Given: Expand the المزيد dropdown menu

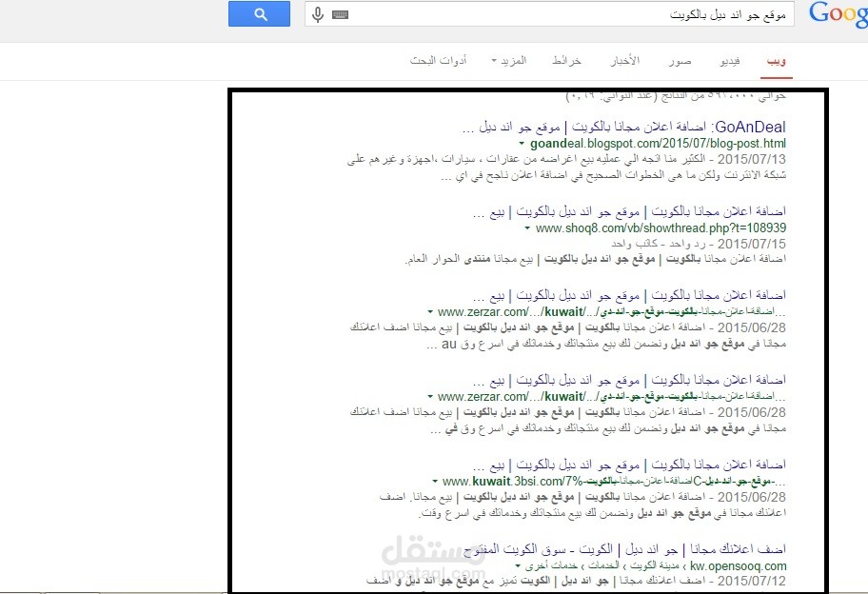Looking at the screenshot, I should pyautogui.click(x=509, y=61).
